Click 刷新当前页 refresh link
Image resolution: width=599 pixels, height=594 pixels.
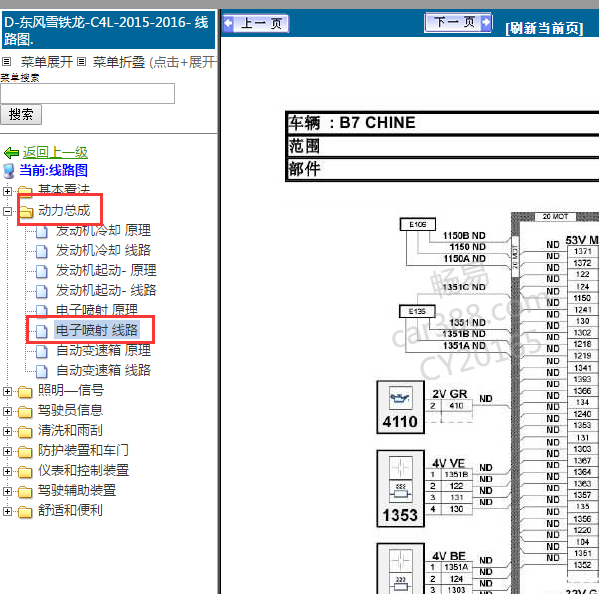(x=544, y=28)
